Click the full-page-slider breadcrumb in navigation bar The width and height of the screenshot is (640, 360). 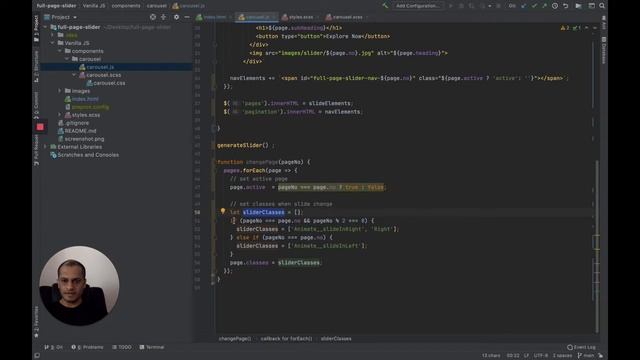pyautogui.click(x=56, y=6)
